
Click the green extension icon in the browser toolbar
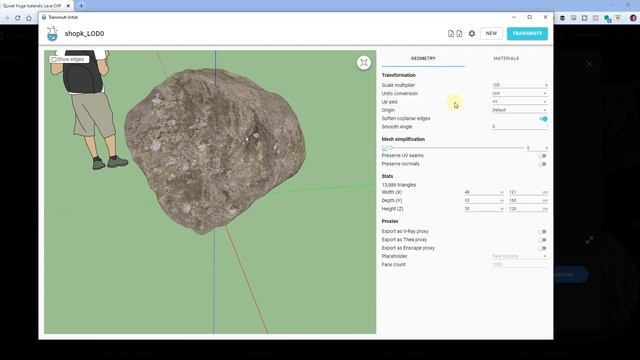pyautogui.click(x=607, y=18)
